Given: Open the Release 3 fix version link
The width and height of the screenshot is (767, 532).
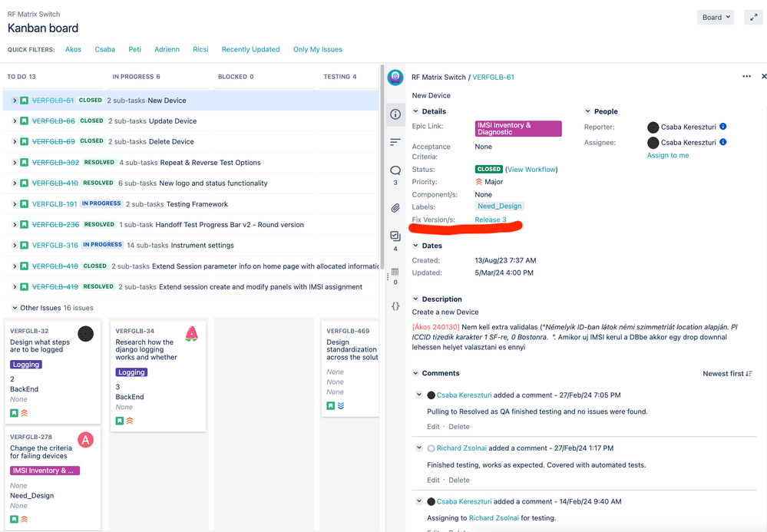Looking at the screenshot, I should 491,220.
